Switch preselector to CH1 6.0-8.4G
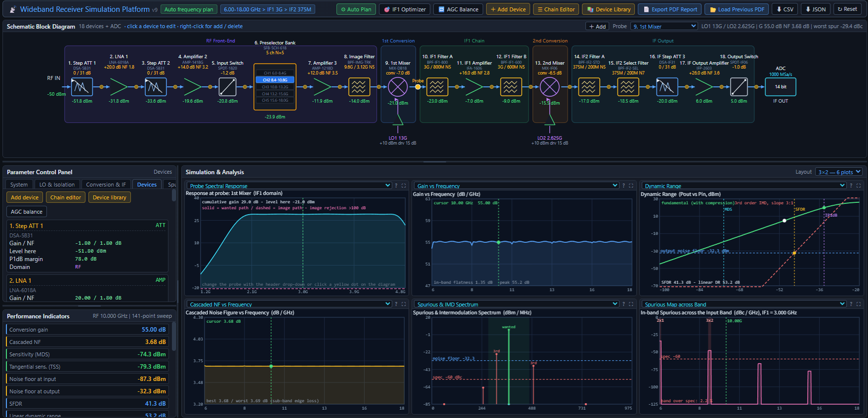This screenshot has width=868, height=418. (x=275, y=73)
